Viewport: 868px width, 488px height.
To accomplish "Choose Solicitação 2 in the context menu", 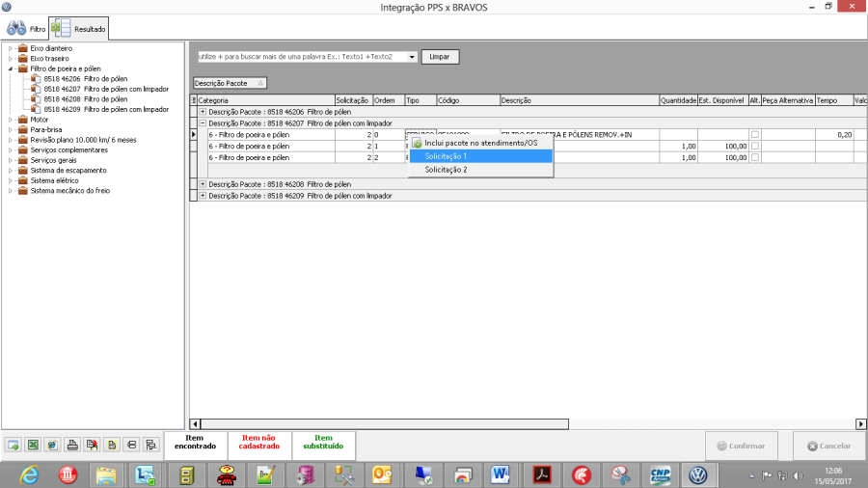I will (480, 170).
